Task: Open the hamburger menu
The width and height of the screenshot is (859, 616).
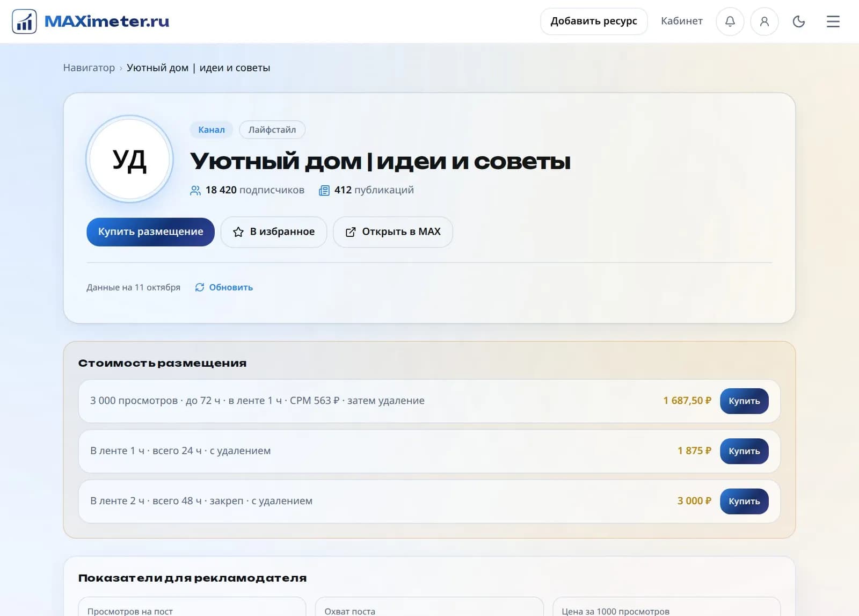Action: coord(833,21)
